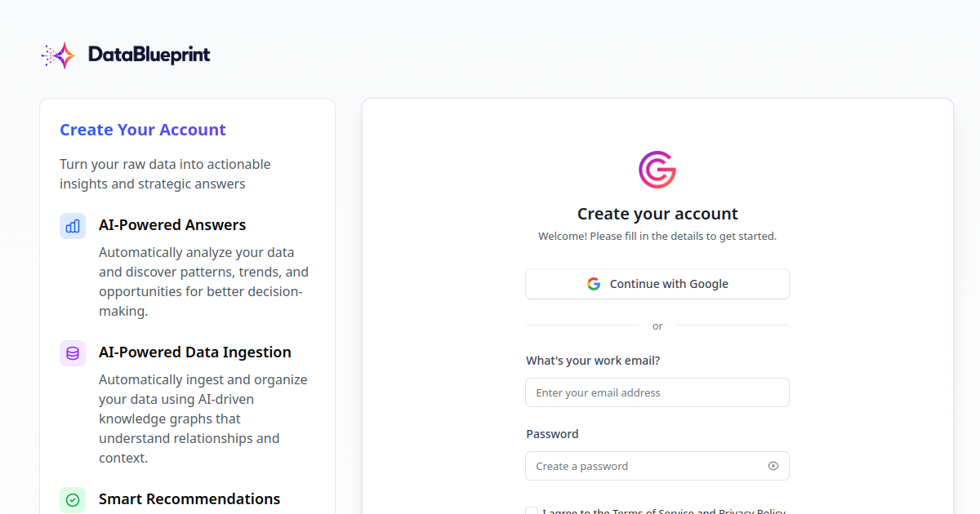The width and height of the screenshot is (980, 514).
Task: Click the bar chart icon beside AI-Powered Answers
Action: tap(73, 226)
